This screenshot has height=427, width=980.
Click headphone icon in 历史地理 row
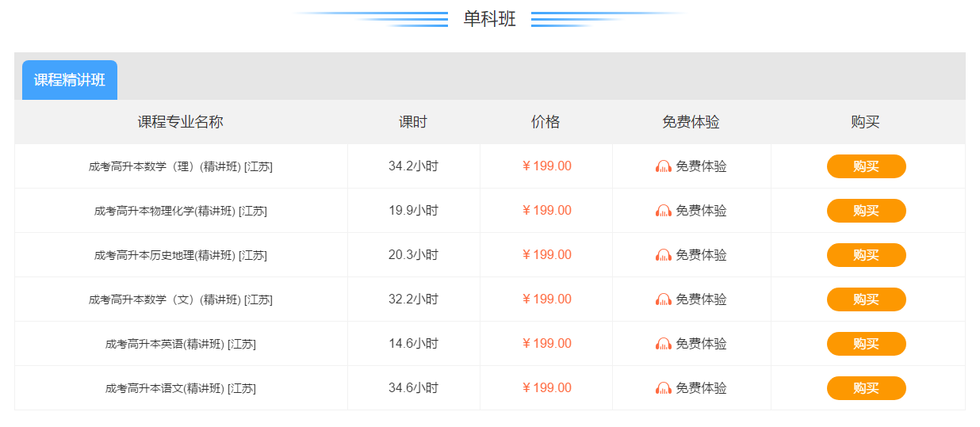664,255
